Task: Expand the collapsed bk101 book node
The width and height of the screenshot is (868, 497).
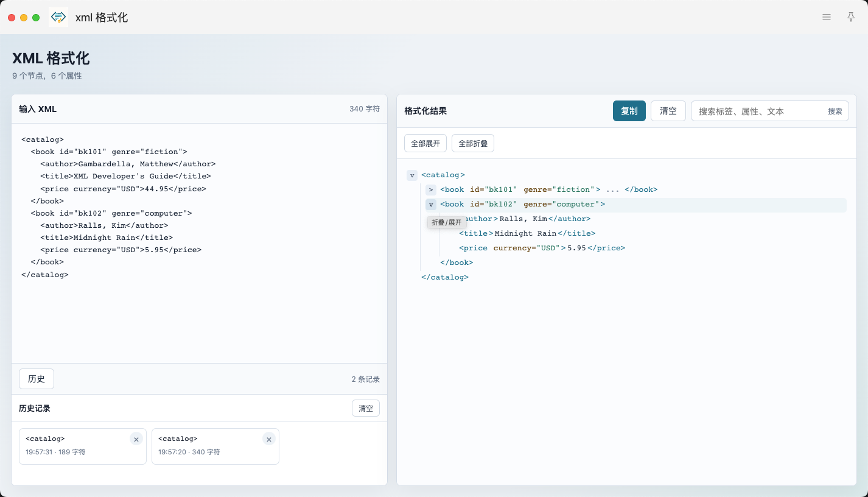Action: click(x=431, y=190)
